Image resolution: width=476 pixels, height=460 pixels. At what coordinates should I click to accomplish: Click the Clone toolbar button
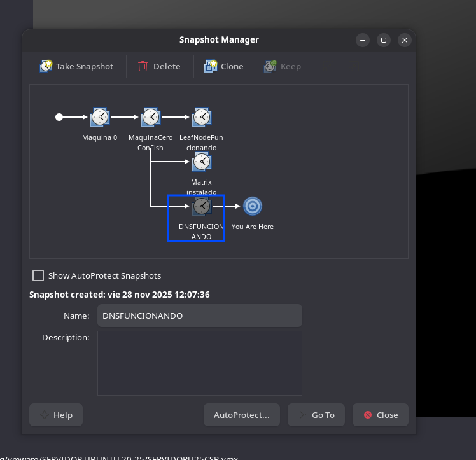(224, 66)
